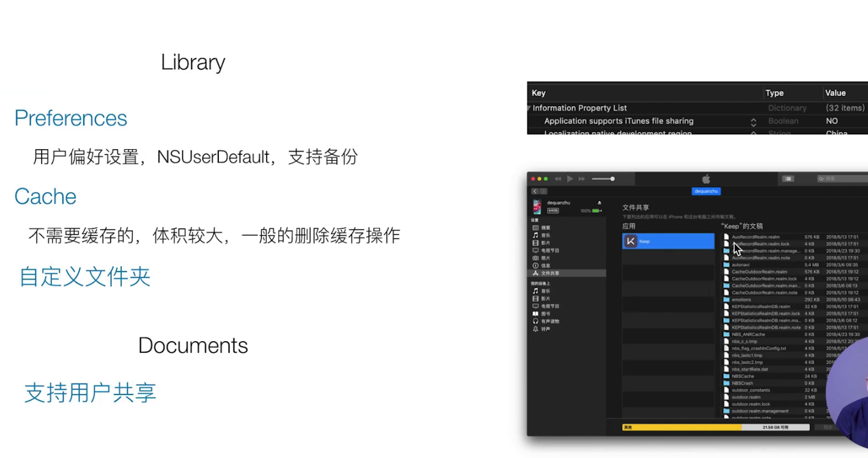Select the AuoRecordRealm.realm file

click(x=756, y=237)
